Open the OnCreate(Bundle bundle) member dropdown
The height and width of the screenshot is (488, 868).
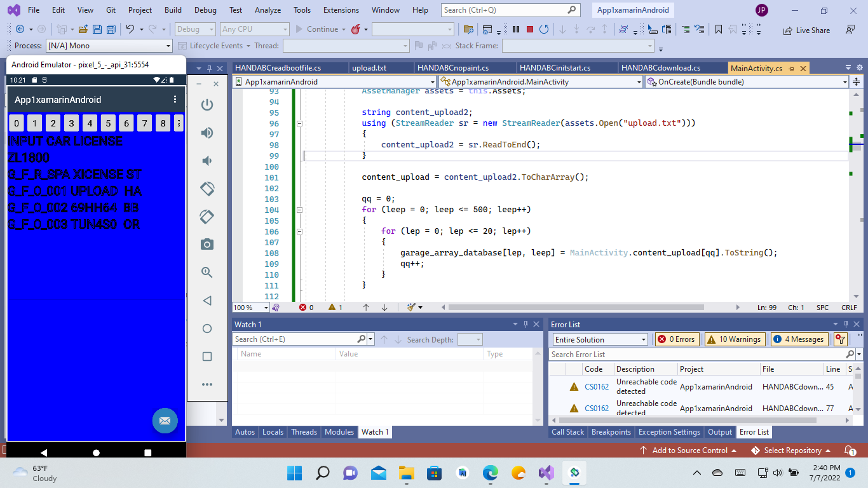click(747, 81)
